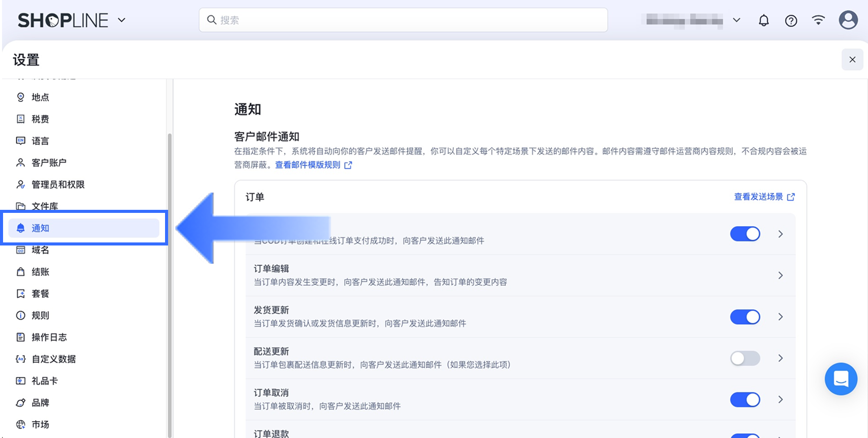Open 查看邮件模版规则 link

pyautogui.click(x=308, y=165)
